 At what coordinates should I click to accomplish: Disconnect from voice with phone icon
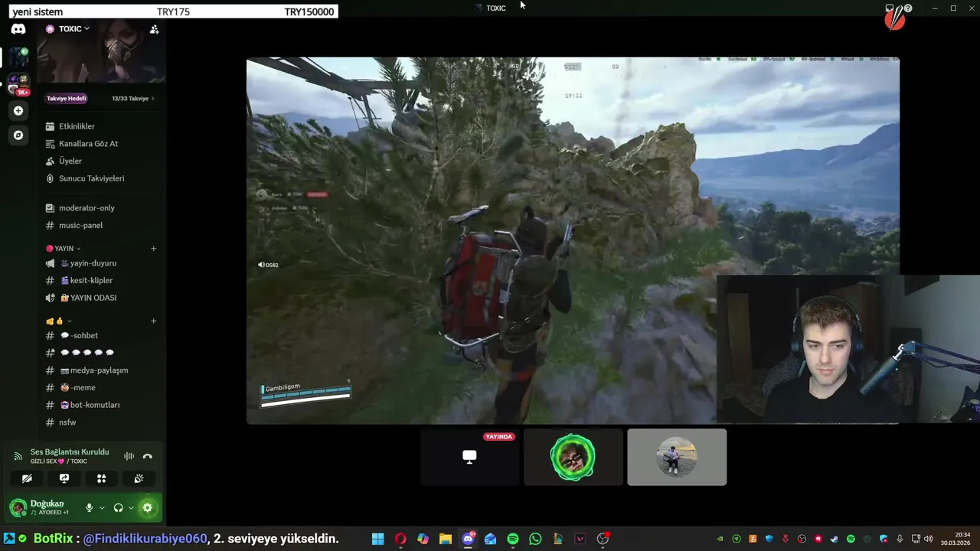tap(148, 456)
